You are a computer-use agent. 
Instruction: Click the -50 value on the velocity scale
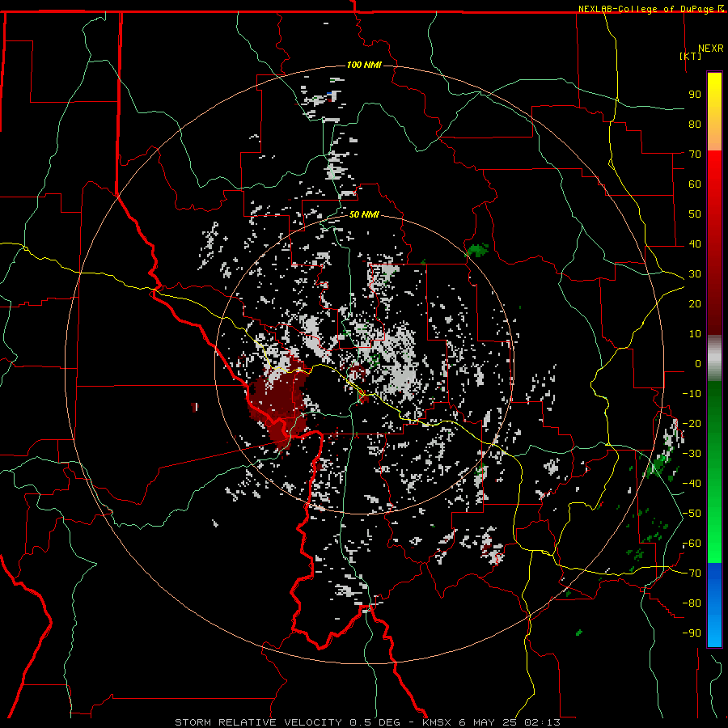(x=692, y=514)
